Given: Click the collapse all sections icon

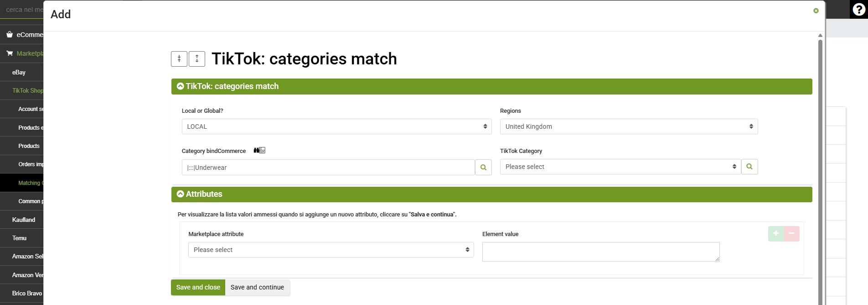Looking at the screenshot, I should 179,59.
